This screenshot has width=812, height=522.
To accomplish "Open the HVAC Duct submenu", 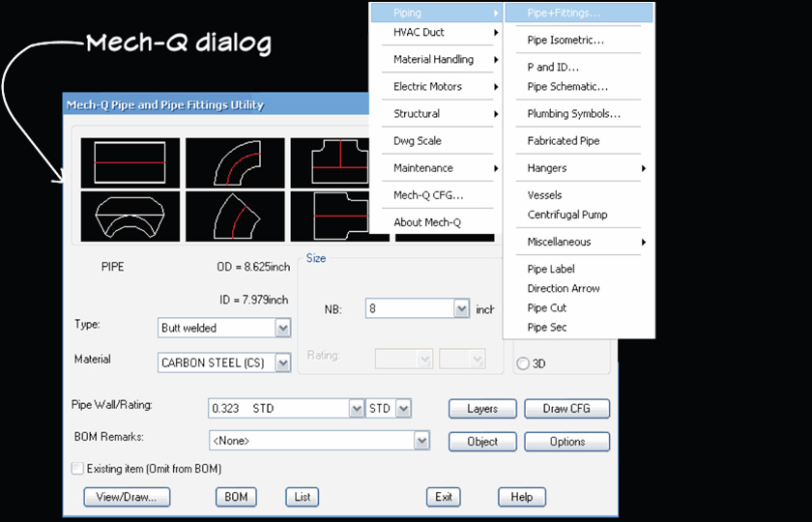I will point(437,32).
